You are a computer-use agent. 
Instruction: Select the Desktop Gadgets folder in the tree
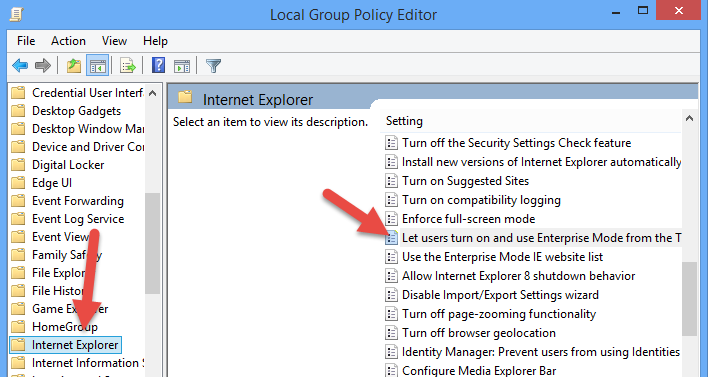tap(76, 111)
